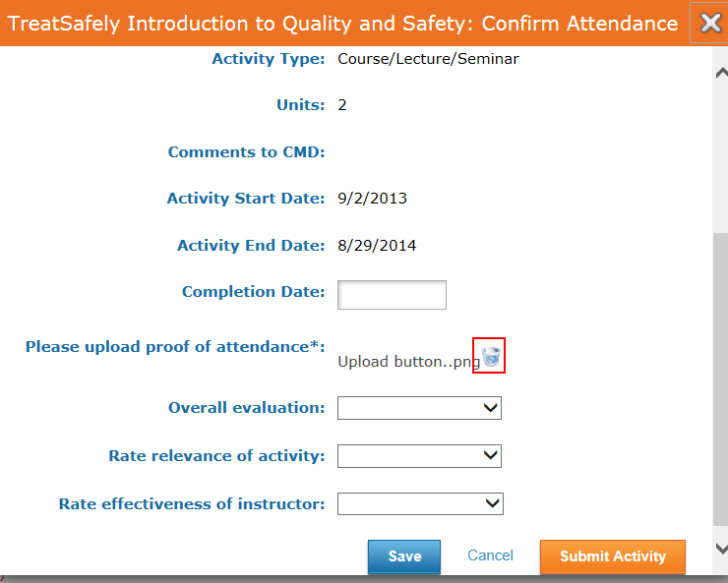Open the Overall evaluation dropdown
This screenshot has width=728, height=583.
(419, 408)
